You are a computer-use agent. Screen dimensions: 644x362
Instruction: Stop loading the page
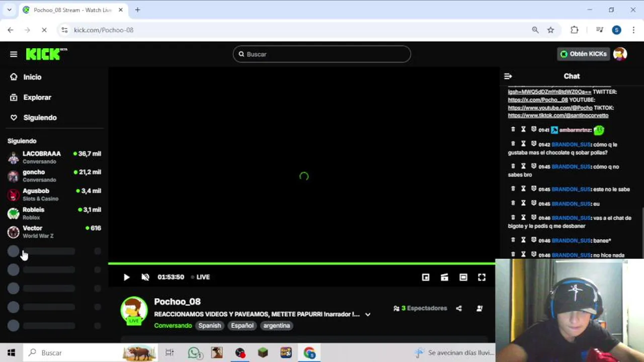click(44, 30)
